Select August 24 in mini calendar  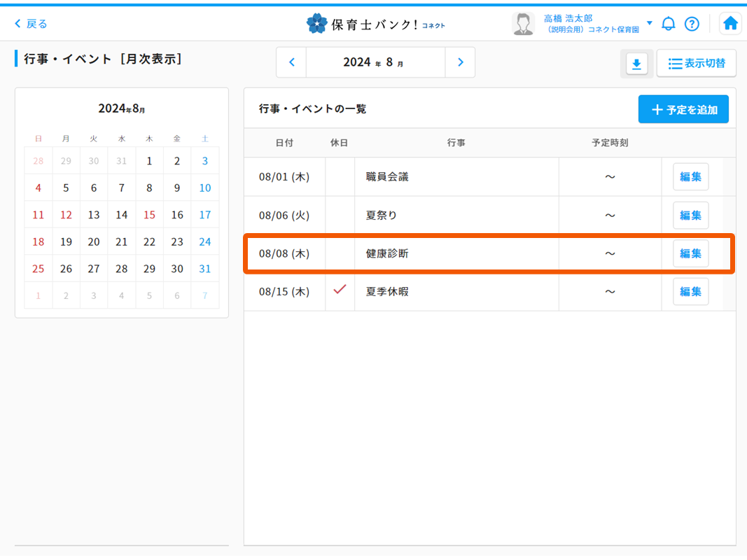click(x=204, y=242)
